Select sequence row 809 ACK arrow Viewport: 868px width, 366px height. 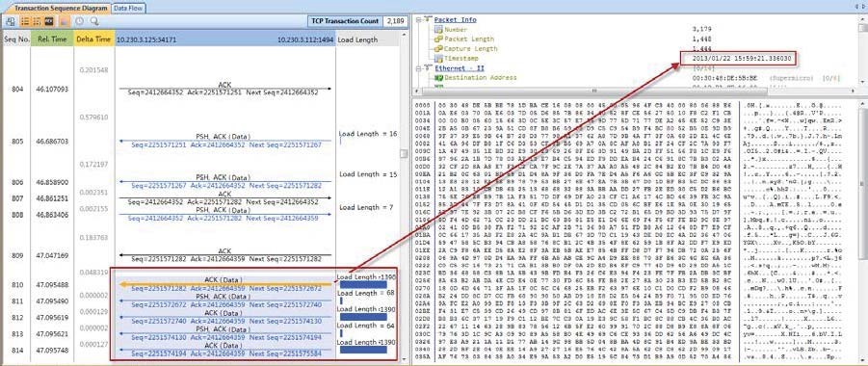[x=224, y=254]
